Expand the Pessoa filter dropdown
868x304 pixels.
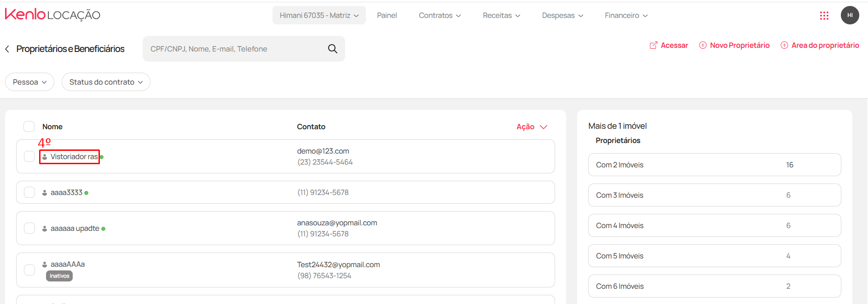pyautogui.click(x=29, y=82)
